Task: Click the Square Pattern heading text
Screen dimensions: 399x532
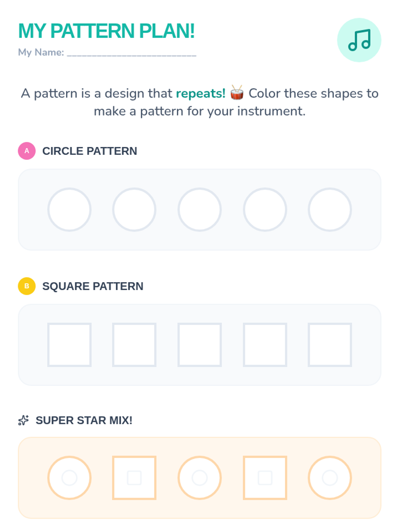Action: click(93, 286)
